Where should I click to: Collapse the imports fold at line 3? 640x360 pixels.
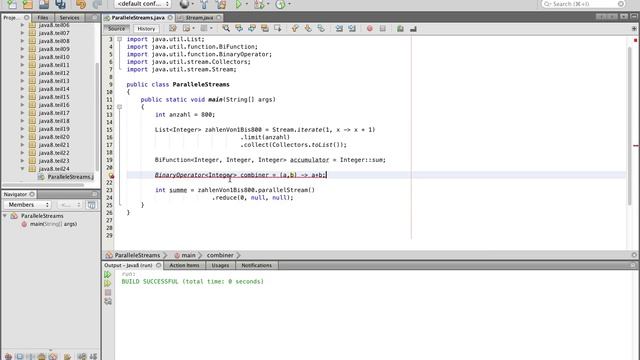(x=119, y=39)
